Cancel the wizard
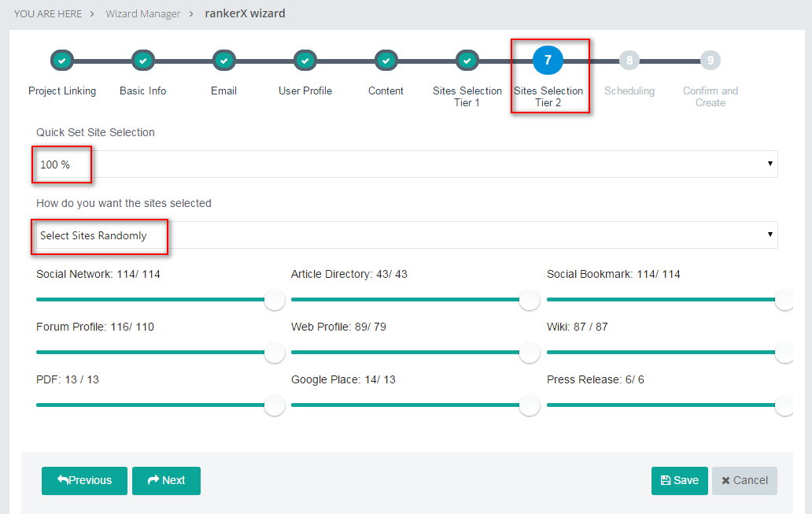This screenshot has width=812, height=514. pyautogui.click(x=744, y=481)
